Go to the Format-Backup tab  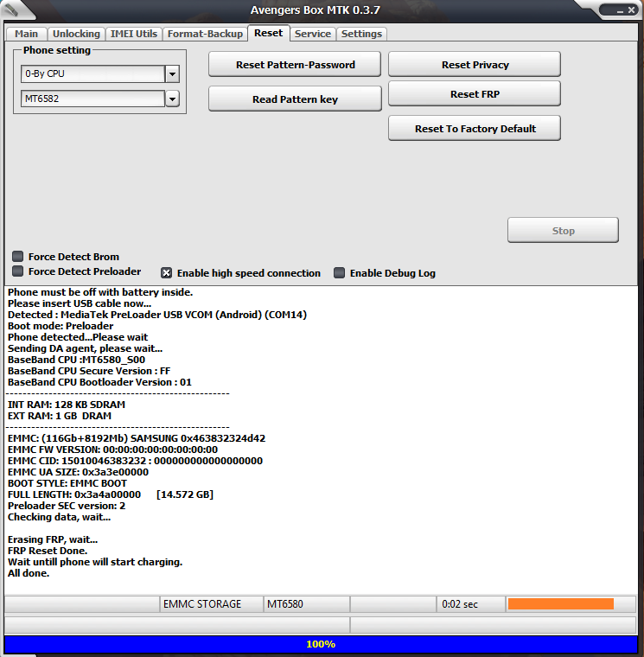(206, 34)
